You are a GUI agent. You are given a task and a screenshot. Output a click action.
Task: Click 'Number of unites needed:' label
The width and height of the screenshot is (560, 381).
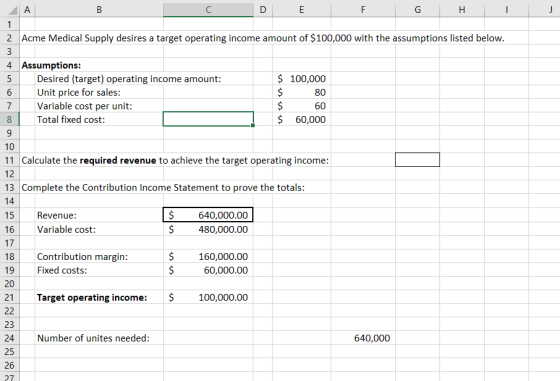pyautogui.click(x=93, y=338)
